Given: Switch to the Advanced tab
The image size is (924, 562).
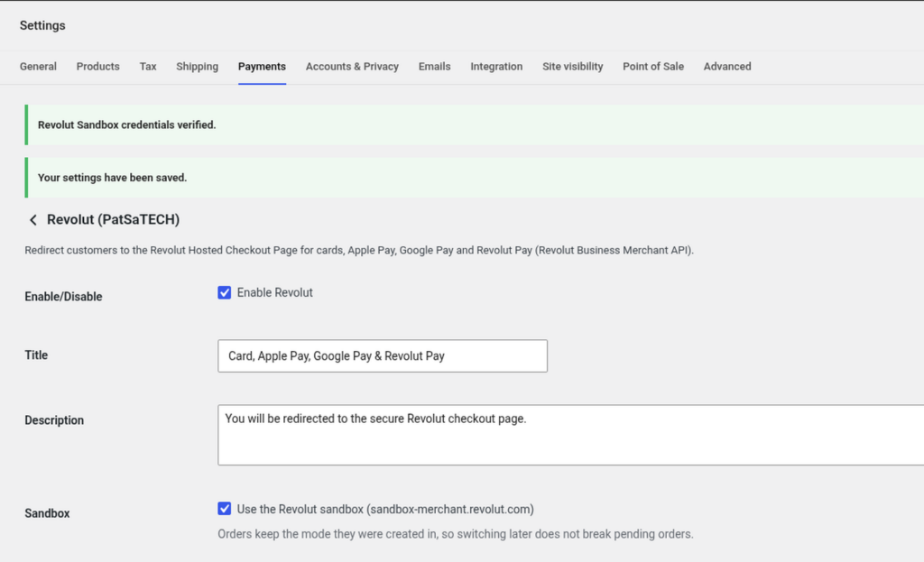Looking at the screenshot, I should pos(727,67).
